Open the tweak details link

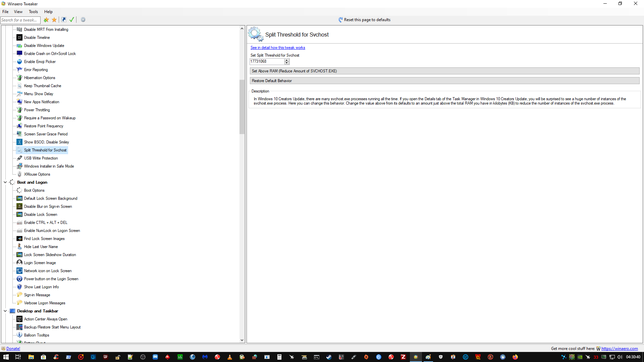[277, 48]
